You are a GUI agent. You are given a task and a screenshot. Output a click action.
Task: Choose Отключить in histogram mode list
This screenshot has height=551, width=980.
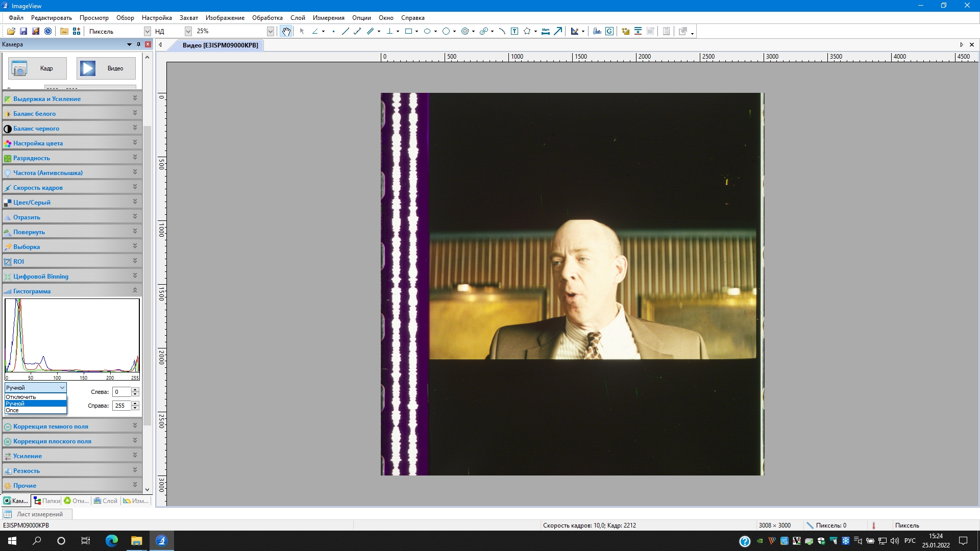coord(21,397)
